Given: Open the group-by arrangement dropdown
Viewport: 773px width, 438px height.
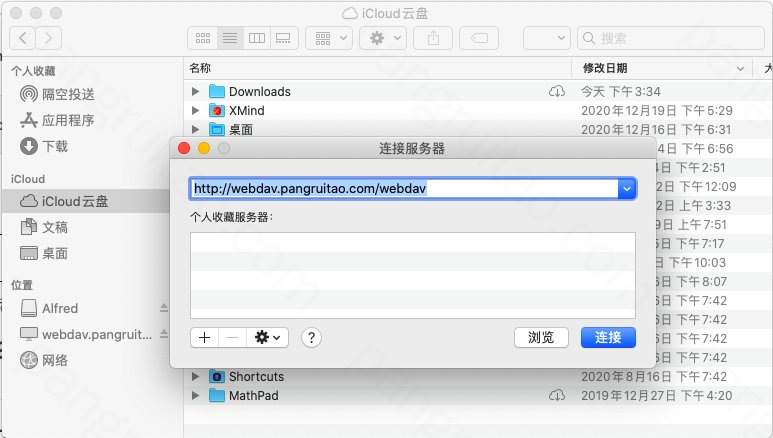Looking at the screenshot, I should pos(329,38).
